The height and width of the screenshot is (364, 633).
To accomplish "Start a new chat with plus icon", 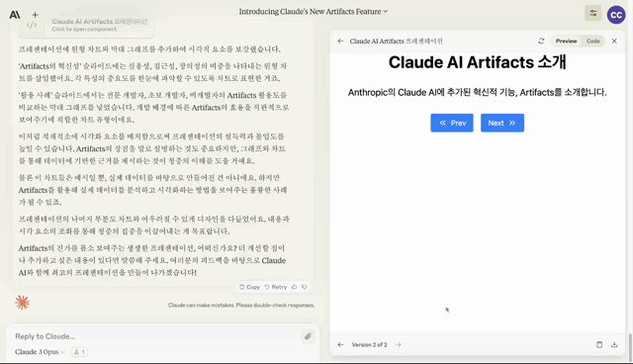I will 36,15.
